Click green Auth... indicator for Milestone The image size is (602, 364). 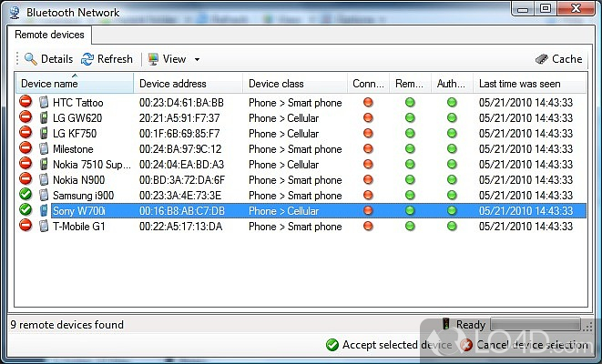452,148
